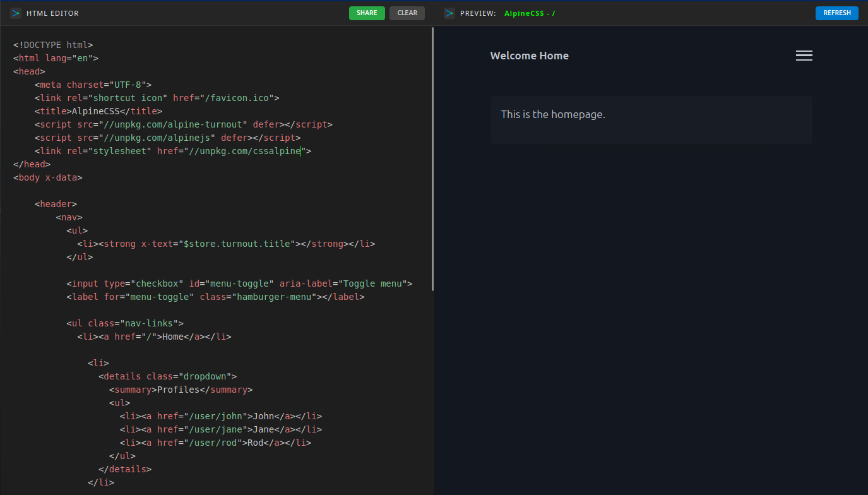The height and width of the screenshot is (495, 868).
Task: Click the "Welcome Home" heading in the preview
Action: 529,56
